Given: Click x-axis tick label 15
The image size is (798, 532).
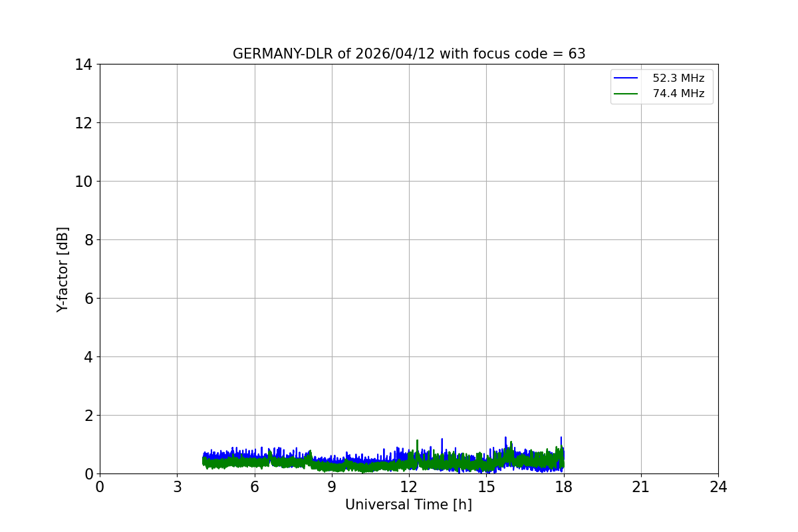Looking at the screenshot, I should tap(486, 487).
